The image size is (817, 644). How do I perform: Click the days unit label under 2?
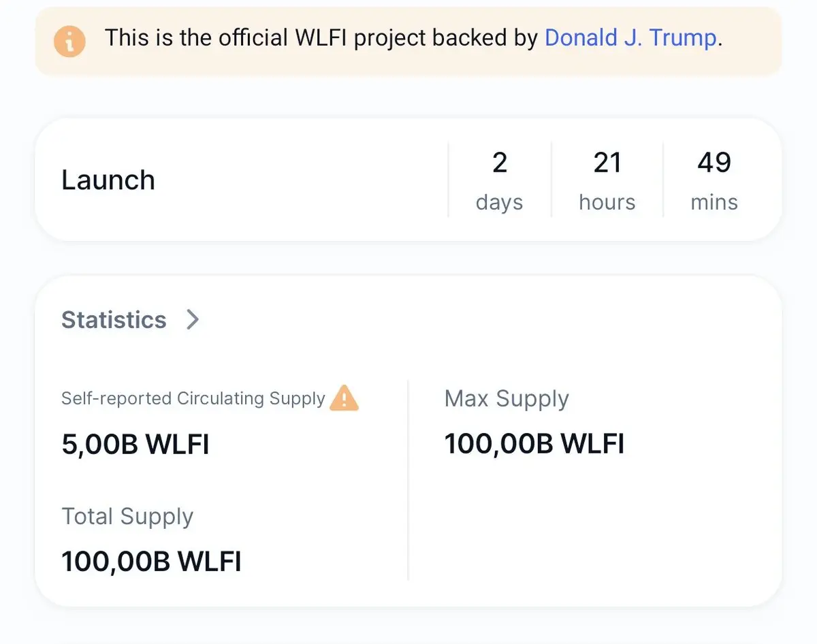[499, 202]
